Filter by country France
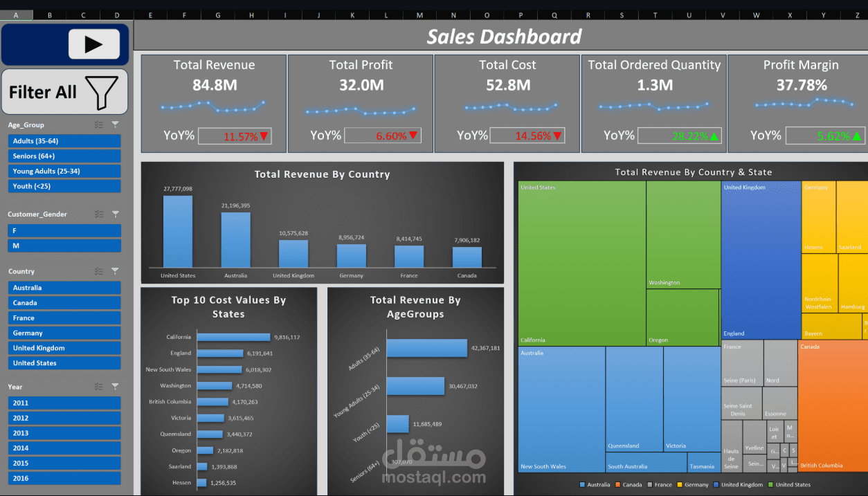Viewport: 868px width, 496px height. [x=64, y=318]
